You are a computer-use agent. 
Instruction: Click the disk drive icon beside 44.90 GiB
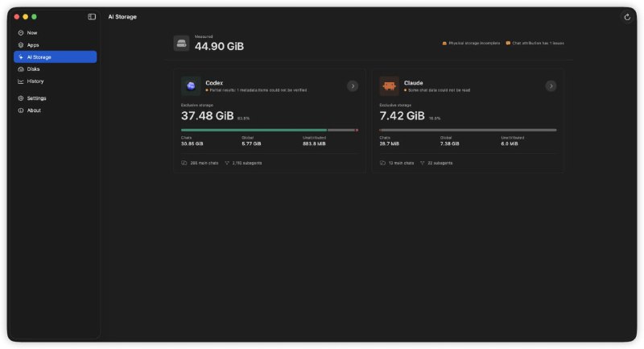pyautogui.click(x=182, y=44)
